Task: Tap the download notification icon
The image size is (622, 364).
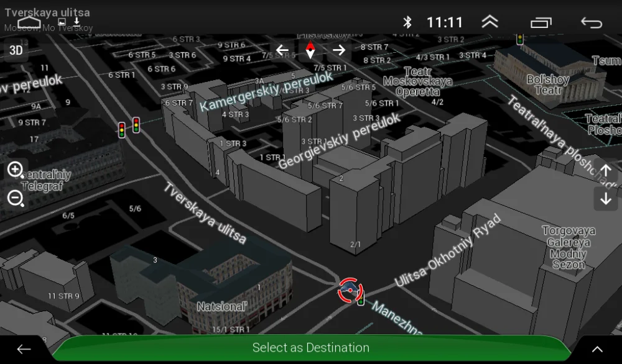Action: tap(77, 22)
